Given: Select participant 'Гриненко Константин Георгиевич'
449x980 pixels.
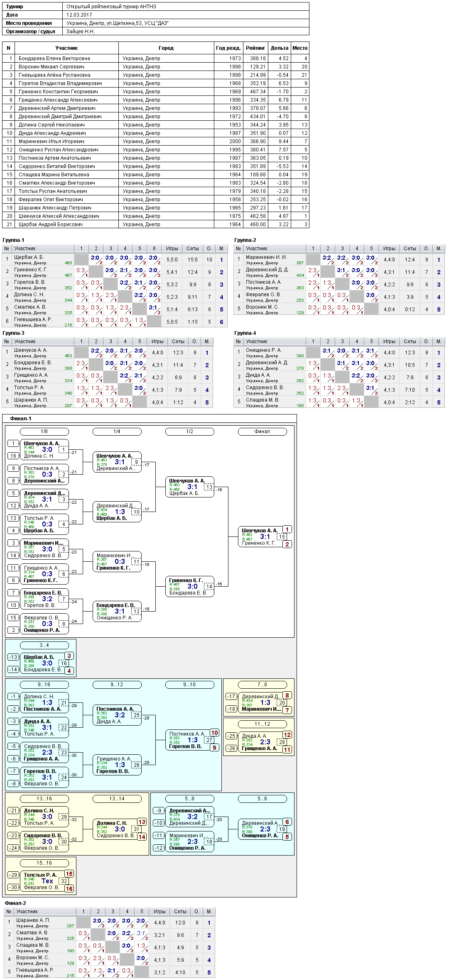Looking at the screenshot, I should point(58,92).
